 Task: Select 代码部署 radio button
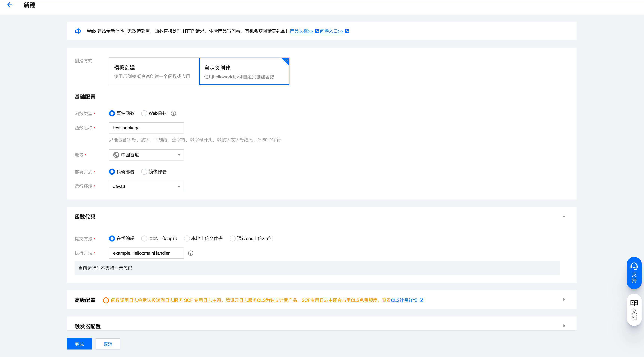point(112,172)
